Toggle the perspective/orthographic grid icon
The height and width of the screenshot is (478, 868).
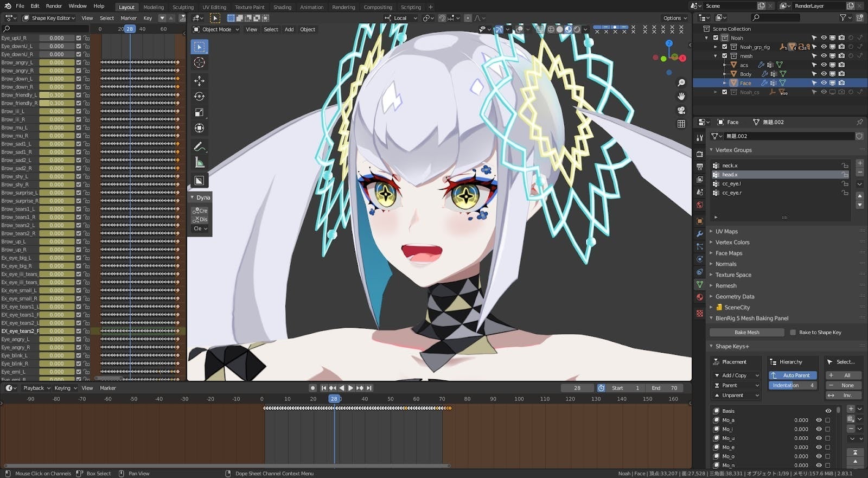tap(681, 124)
